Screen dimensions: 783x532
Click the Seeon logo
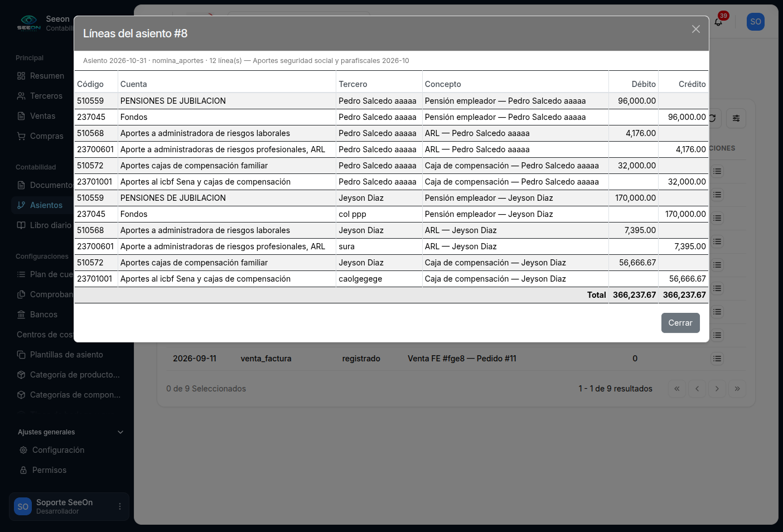click(28, 23)
